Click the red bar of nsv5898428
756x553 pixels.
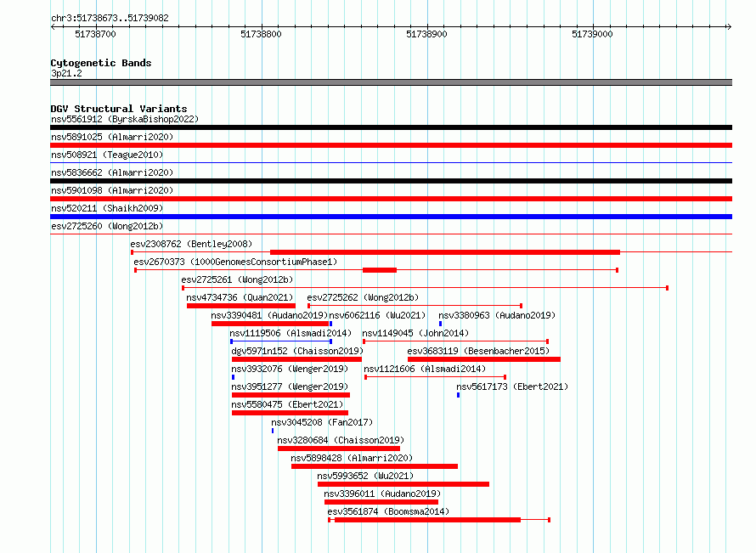point(375,466)
